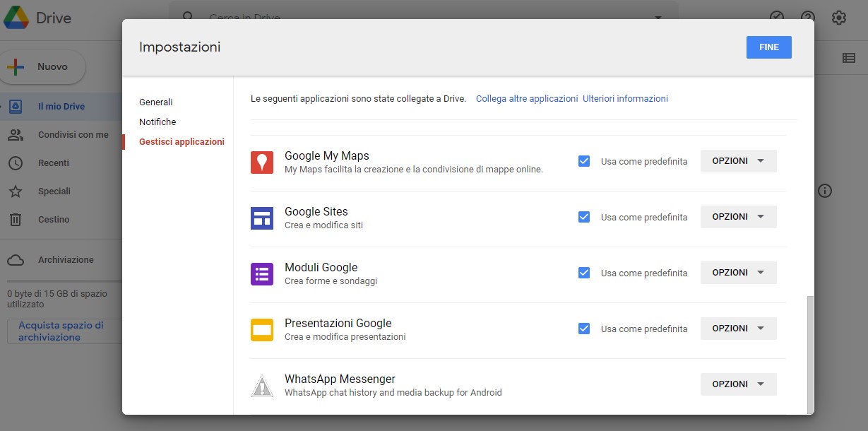Viewport: 868px width, 431px height.
Task: Click the Google Drive logo
Action: [16, 18]
